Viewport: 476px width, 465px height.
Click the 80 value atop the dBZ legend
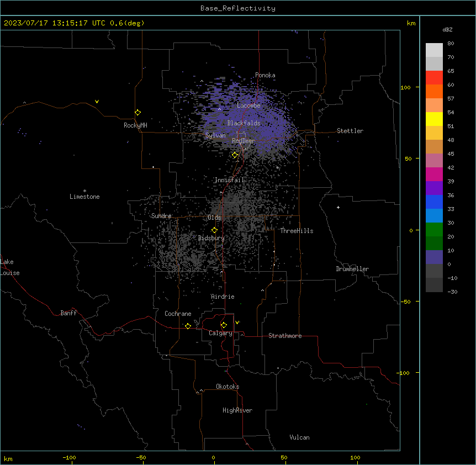(x=451, y=44)
